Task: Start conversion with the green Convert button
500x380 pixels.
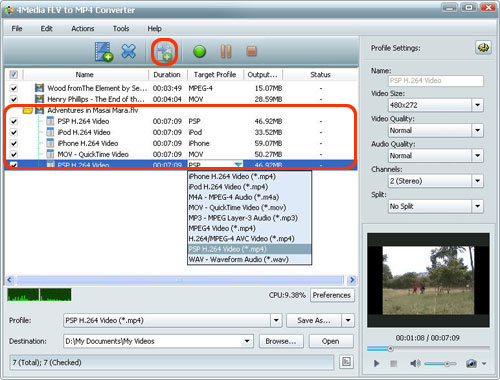Action: pos(199,52)
